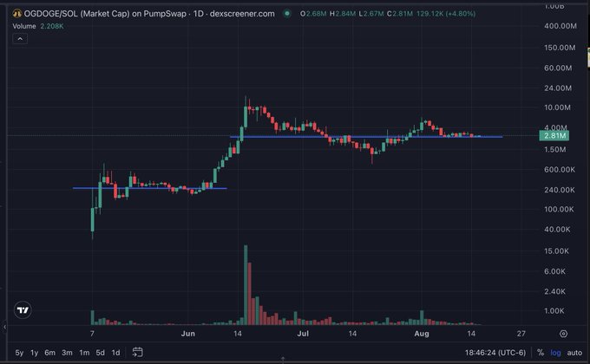
Task: Set the chart range to 3m
Action: [67, 353]
